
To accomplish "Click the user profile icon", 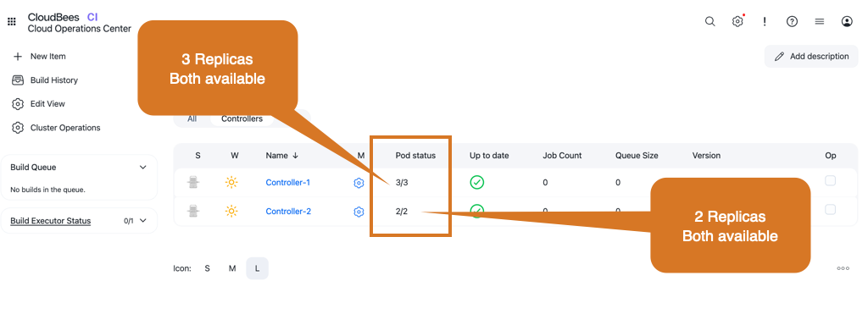I will [x=847, y=21].
